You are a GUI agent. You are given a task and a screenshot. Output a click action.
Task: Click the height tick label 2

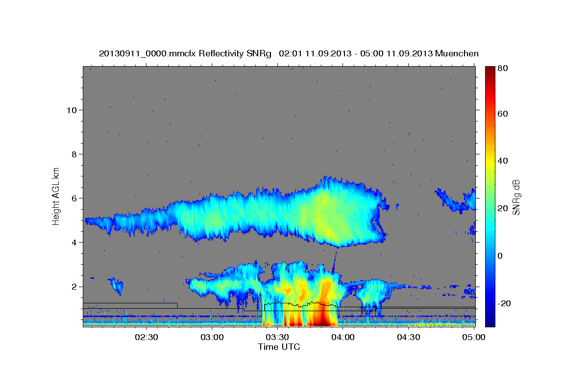coord(74,287)
